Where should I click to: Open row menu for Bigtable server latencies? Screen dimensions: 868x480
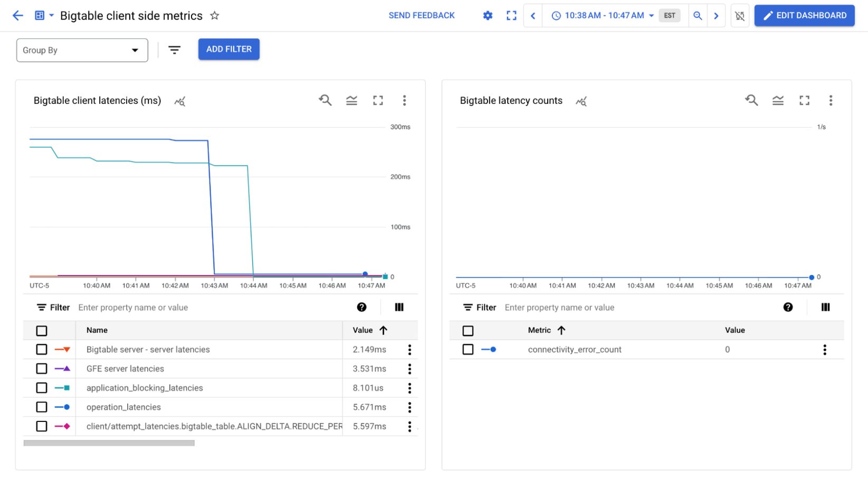(x=409, y=349)
